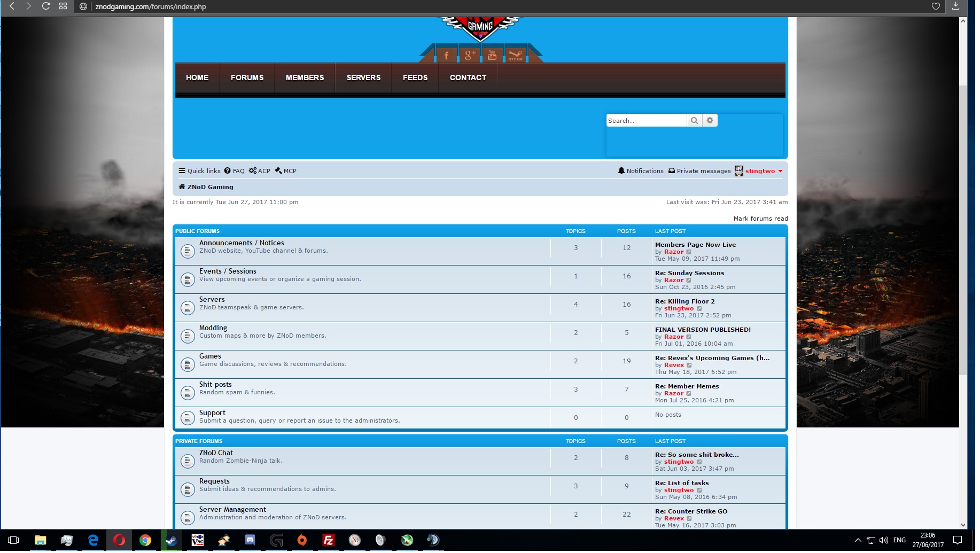The height and width of the screenshot is (553, 980).
Task: Click Mark forums read link
Action: pos(760,219)
